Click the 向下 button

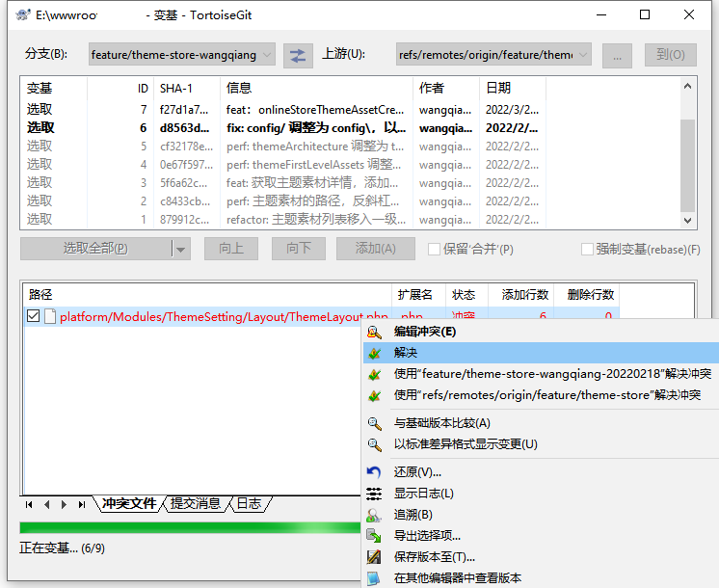click(x=299, y=249)
